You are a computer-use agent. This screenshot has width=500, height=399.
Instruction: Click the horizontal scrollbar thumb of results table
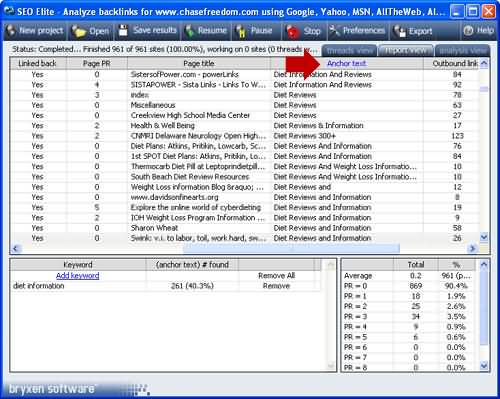click(x=291, y=248)
